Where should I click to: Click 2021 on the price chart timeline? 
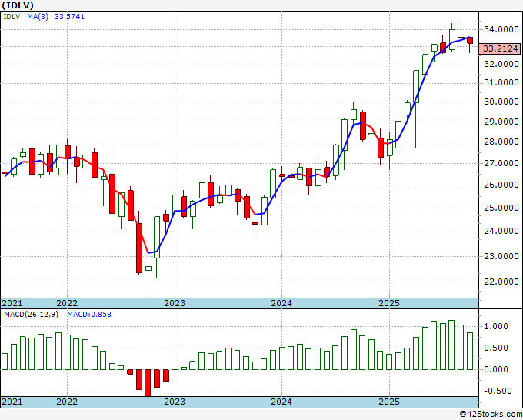pos(12,303)
